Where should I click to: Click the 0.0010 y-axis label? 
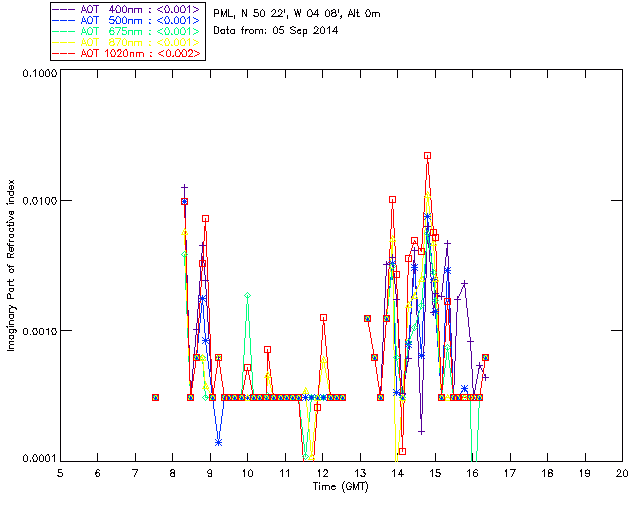pos(39,331)
